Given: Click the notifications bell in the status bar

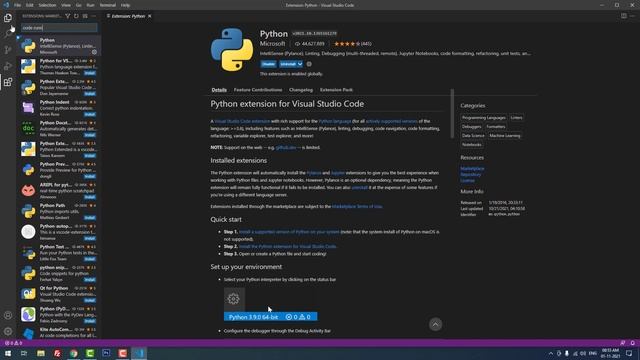Looking at the screenshot, I should pos(632,343).
